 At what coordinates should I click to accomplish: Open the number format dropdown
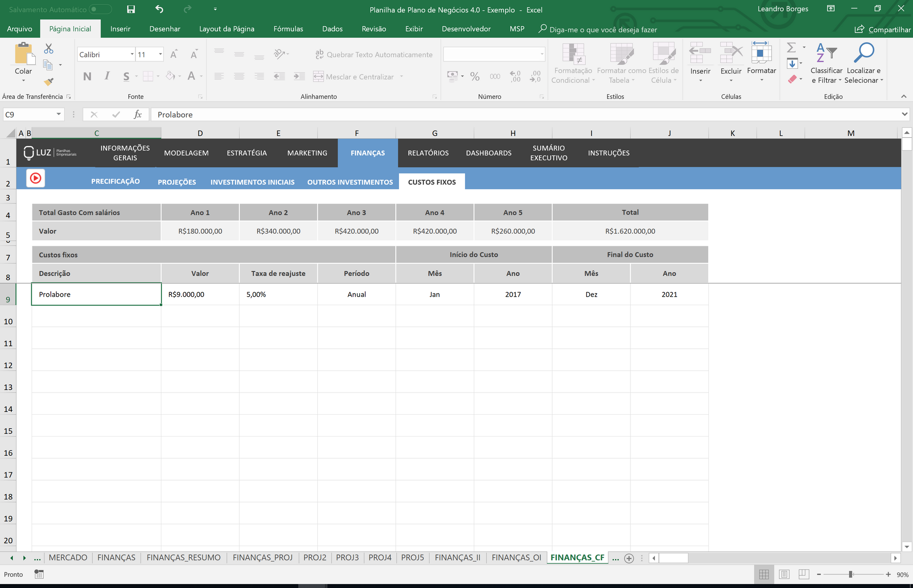[x=542, y=54]
